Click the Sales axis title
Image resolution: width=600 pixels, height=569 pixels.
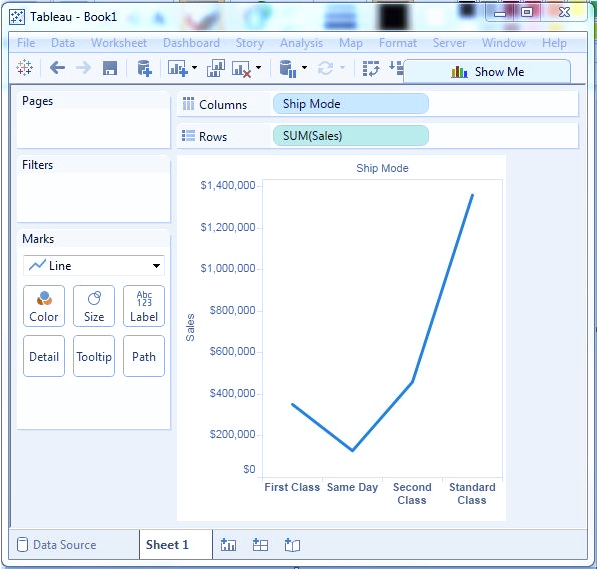[190, 328]
